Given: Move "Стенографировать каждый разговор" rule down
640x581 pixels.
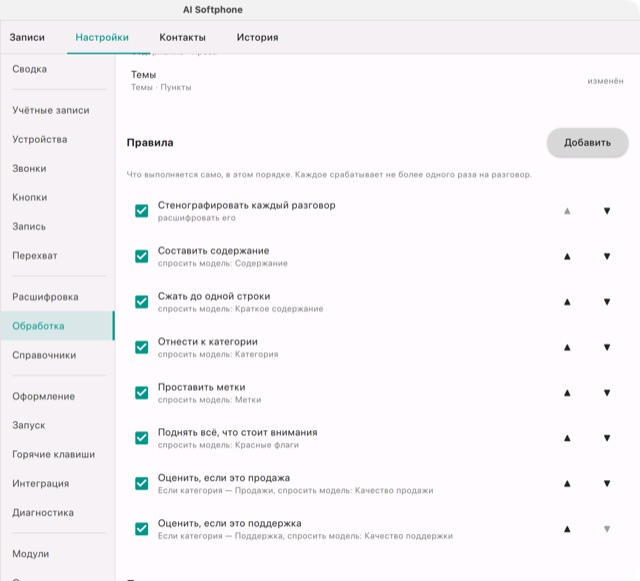Looking at the screenshot, I should click(607, 211).
